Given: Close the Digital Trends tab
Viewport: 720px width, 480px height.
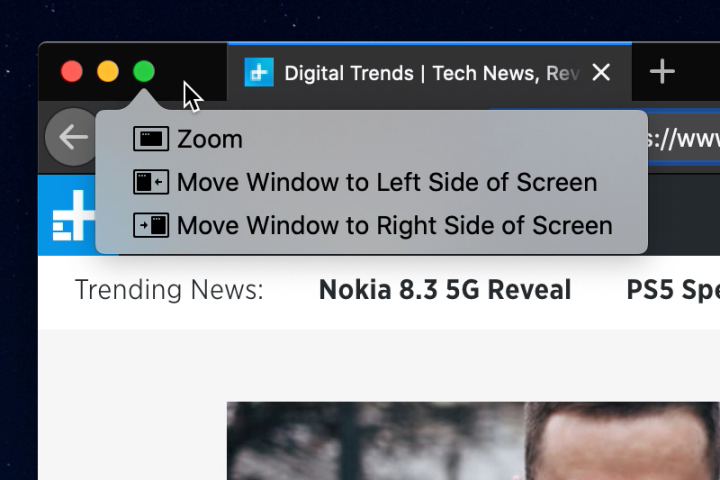Looking at the screenshot, I should click(x=601, y=73).
